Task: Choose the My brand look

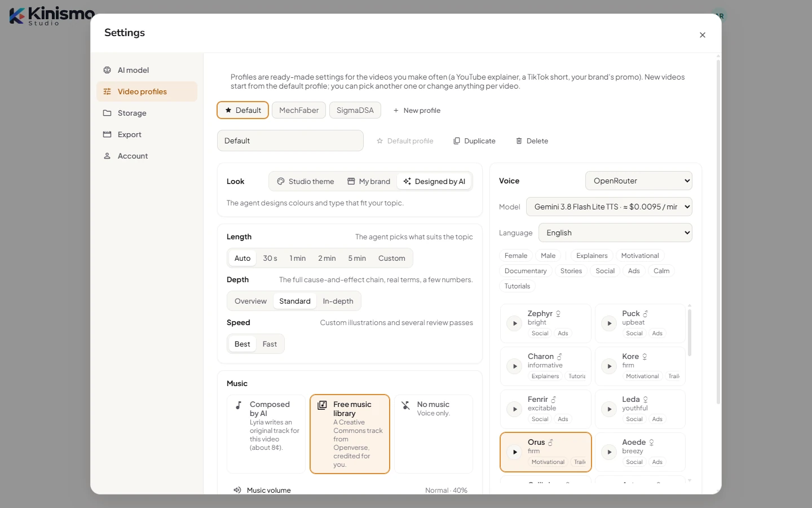Action: [369, 181]
